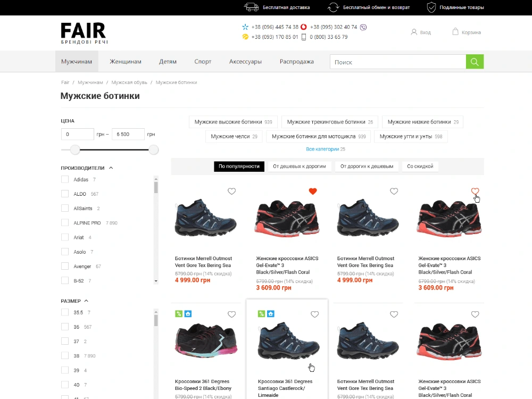
Task: Check size 35.5 filter
Action: click(x=65, y=312)
